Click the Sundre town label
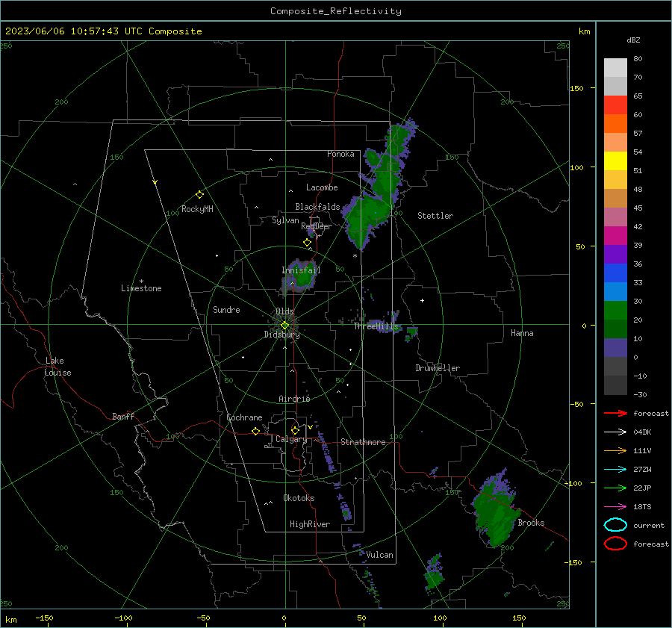The height and width of the screenshot is (628, 672). [226, 310]
